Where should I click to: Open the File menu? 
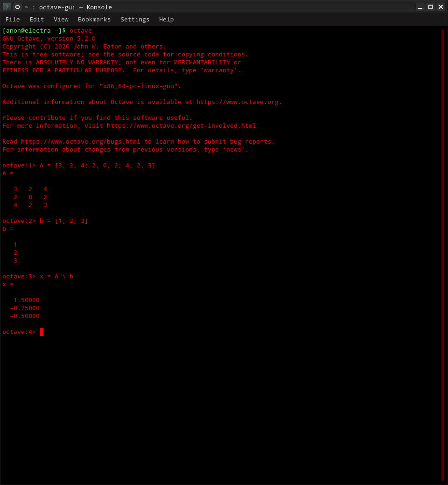click(12, 19)
